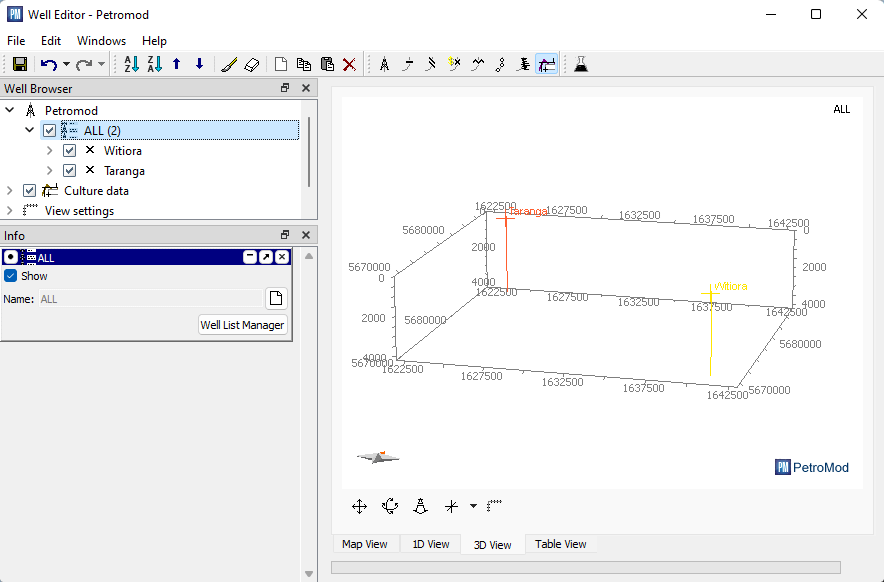Switch to the Map View tab
The height and width of the screenshot is (582, 884).
point(364,544)
